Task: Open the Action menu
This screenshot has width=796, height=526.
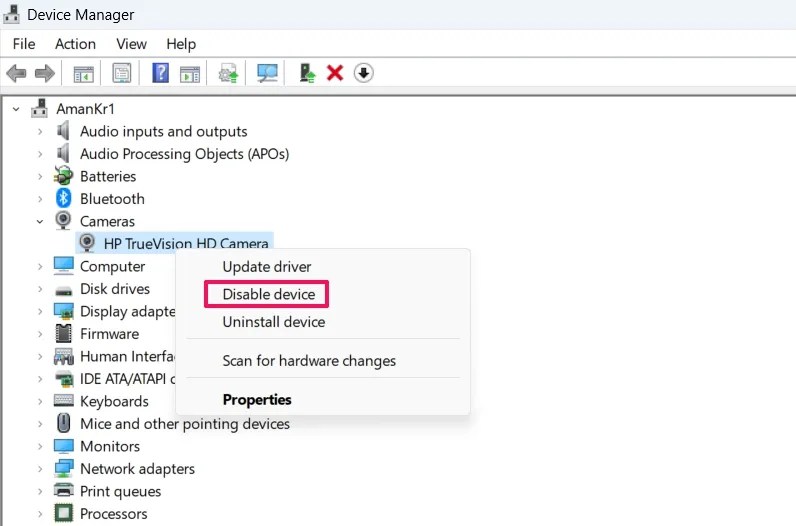Action: [x=75, y=44]
